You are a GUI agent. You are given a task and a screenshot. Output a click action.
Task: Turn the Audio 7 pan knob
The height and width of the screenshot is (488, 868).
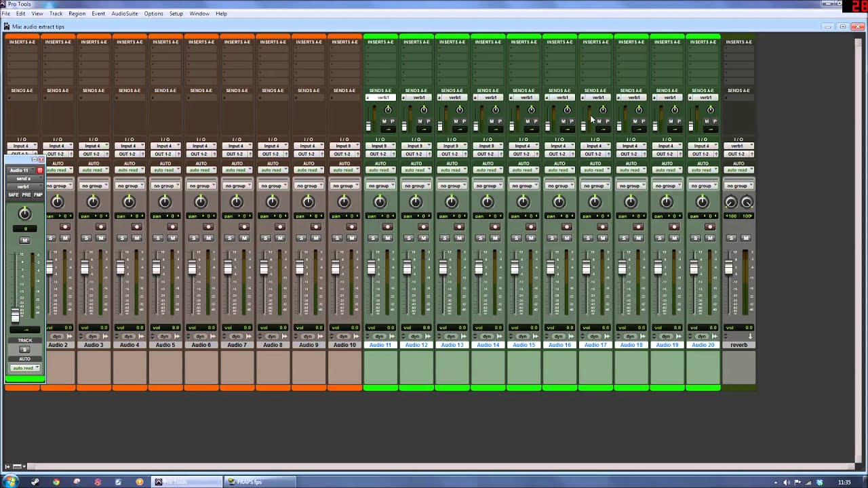coord(237,202)
